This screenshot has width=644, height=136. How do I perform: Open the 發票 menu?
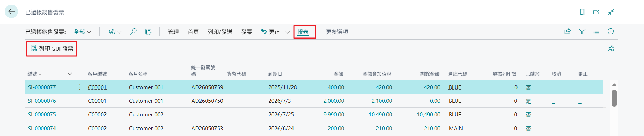[246, 32]
